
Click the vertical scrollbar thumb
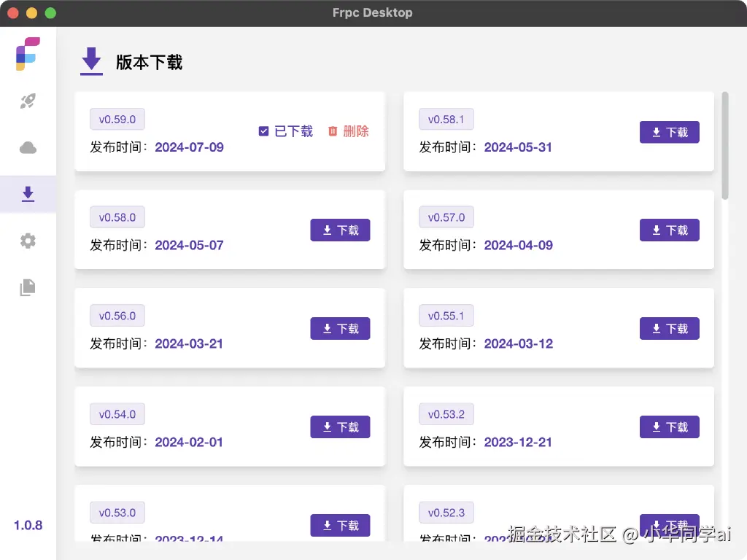(724, 144)
